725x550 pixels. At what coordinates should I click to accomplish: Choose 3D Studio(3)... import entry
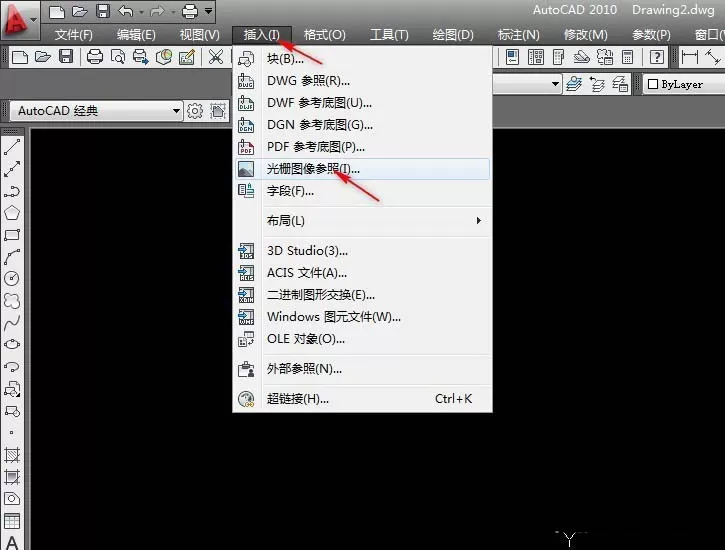point(362,251)
